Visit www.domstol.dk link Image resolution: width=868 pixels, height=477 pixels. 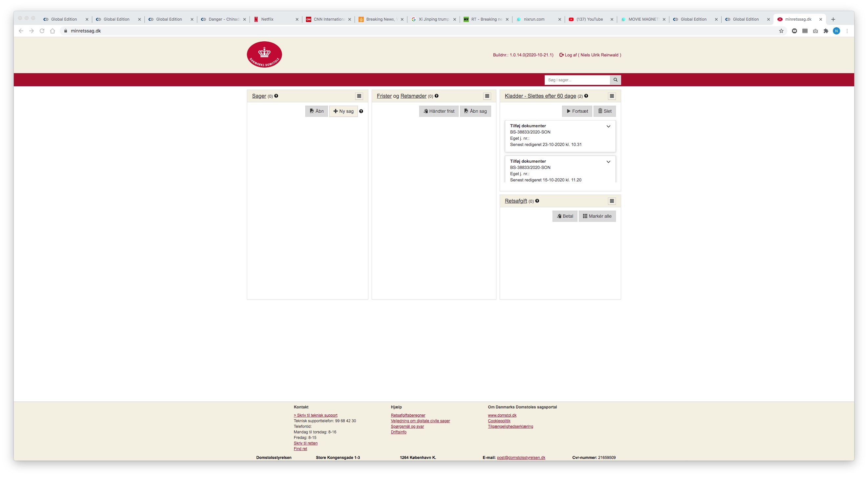point(502,415)
